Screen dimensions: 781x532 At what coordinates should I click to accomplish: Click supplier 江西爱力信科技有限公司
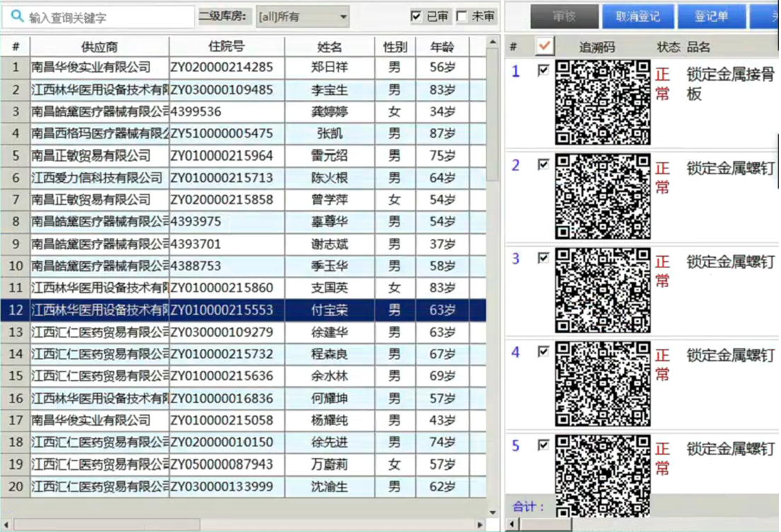click(x=97, y=178)
